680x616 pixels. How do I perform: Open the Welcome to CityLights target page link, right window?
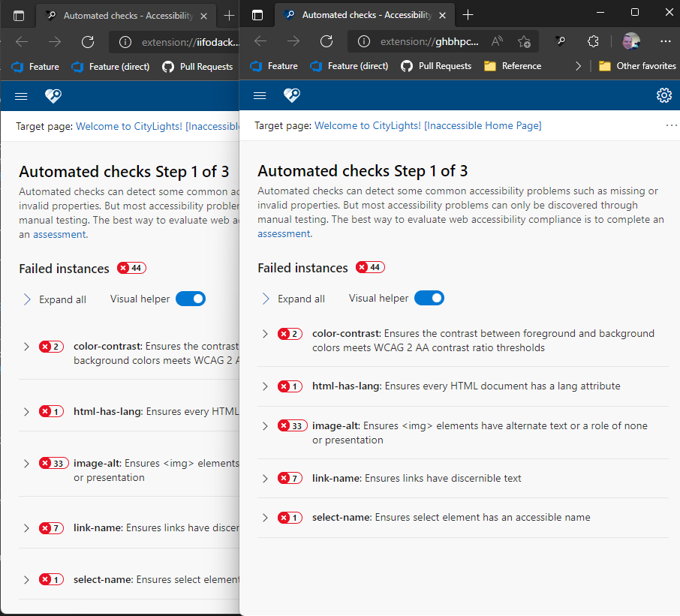click(428, 126)
